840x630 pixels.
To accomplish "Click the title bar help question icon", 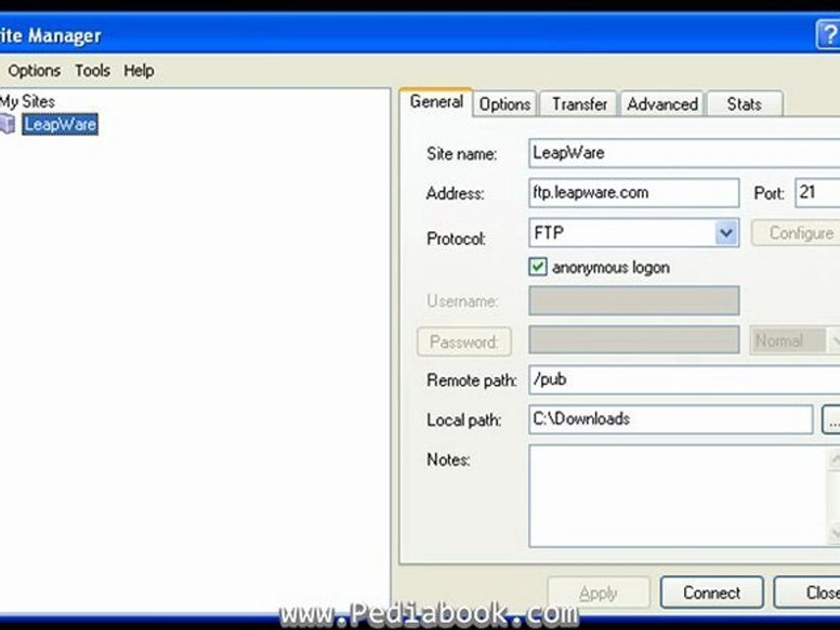I will 829,34.
